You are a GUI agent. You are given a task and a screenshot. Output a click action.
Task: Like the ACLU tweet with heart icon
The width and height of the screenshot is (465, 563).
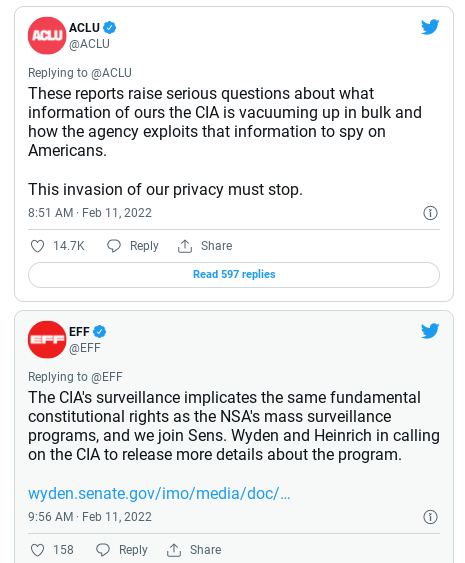pos(37,246)
